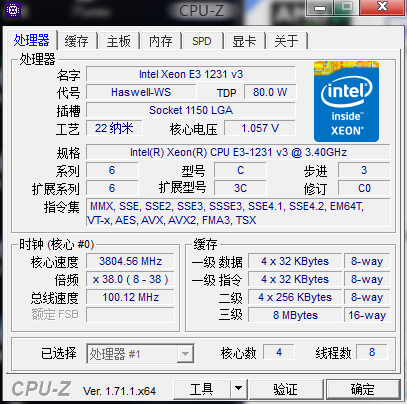Click the Intel Inside Xeon logo
The image size is (407, 404).
coord(346,101)
